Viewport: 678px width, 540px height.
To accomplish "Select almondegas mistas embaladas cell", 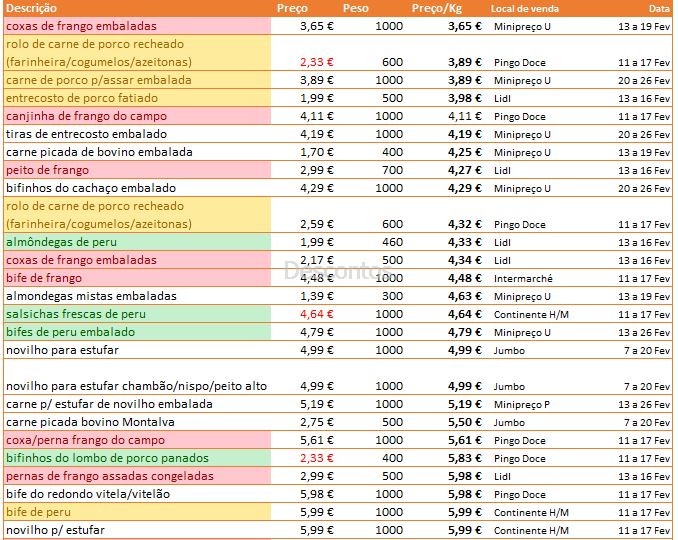I will click(138, 296).
